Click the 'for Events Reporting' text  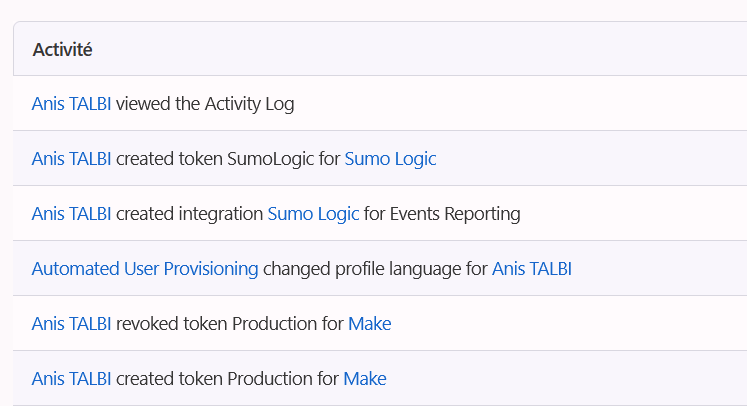[x=442, y=213]
